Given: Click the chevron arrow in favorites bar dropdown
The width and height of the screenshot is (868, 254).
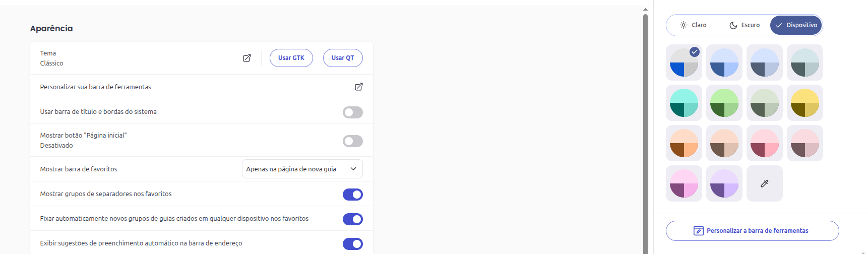Looking at the screenshot, I should click(x=353, y=169).
